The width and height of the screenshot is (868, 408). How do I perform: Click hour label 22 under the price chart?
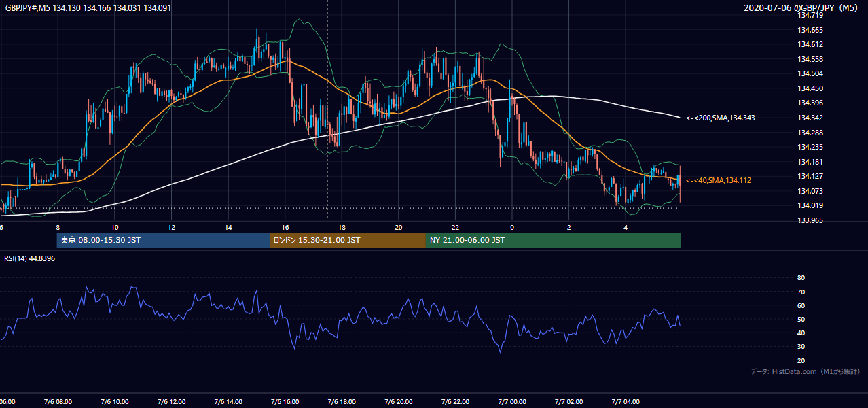[x=456, y=227]
